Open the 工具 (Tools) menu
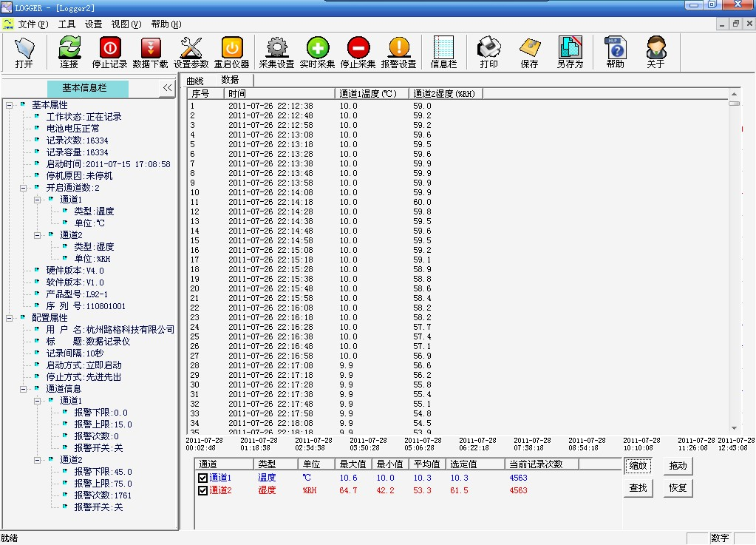The width and height of the screenshot is (756, 545). click(x=67, y=24)
